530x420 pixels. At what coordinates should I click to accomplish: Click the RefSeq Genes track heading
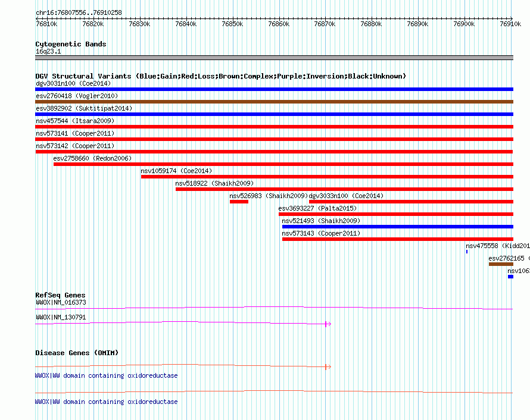pyautogui.click(x=60, y=295)
